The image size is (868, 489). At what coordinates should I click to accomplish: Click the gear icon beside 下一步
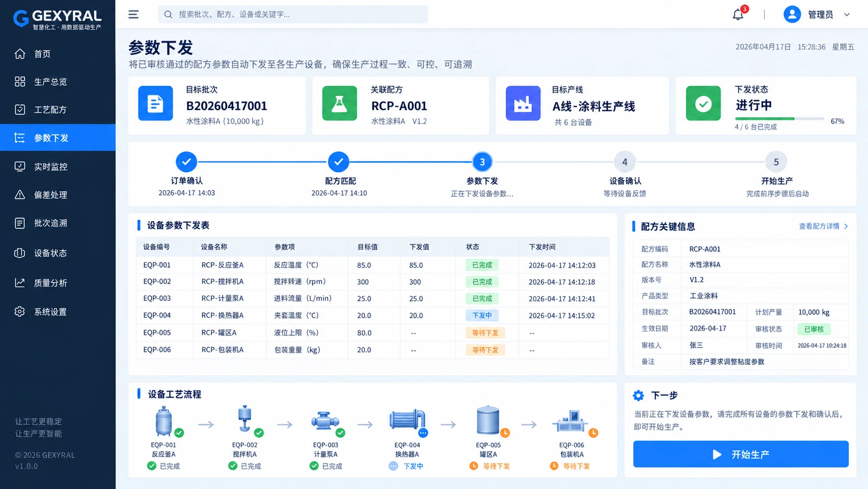(x=639, y=395)
